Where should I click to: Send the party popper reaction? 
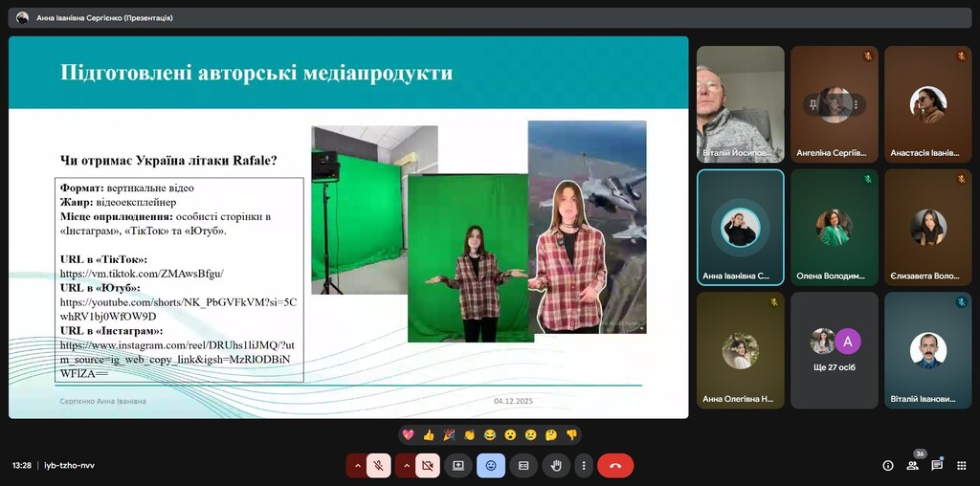click(449, 434)
